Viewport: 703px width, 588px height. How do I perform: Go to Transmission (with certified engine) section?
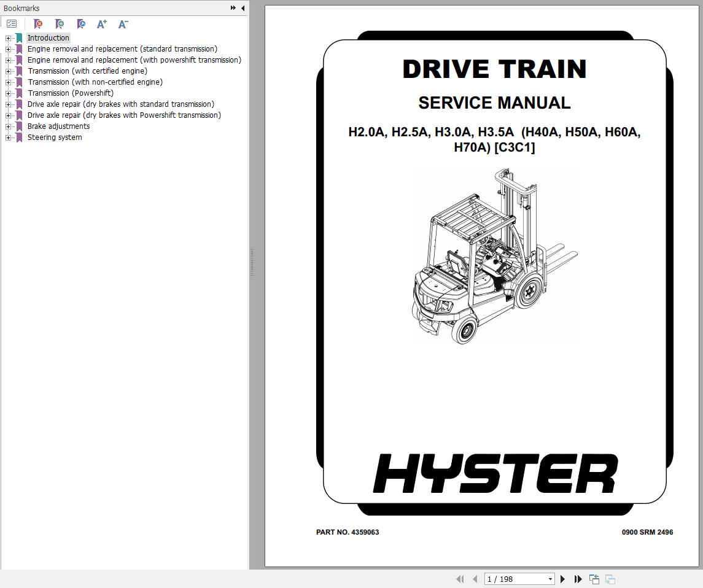pyautogui.click(x=87, y=71)
